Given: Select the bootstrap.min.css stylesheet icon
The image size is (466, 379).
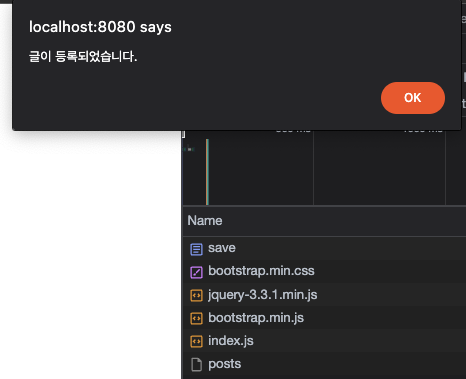Looking at the screenshot, I should click(196, 272).
